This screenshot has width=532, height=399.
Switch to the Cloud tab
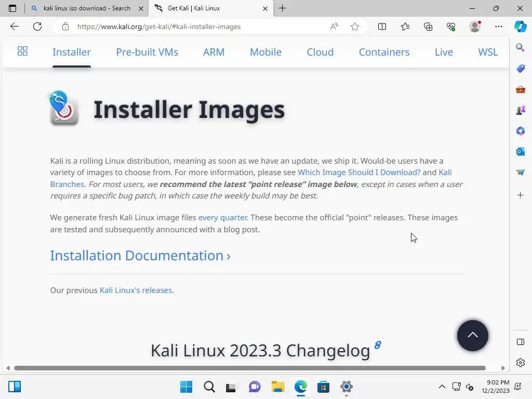point(320,52)
